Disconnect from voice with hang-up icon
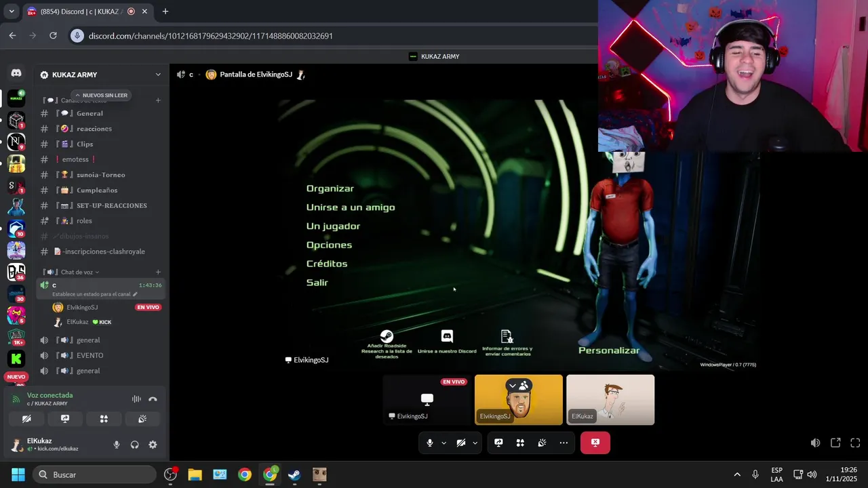868x488 pixels. (x=153, y=399)
